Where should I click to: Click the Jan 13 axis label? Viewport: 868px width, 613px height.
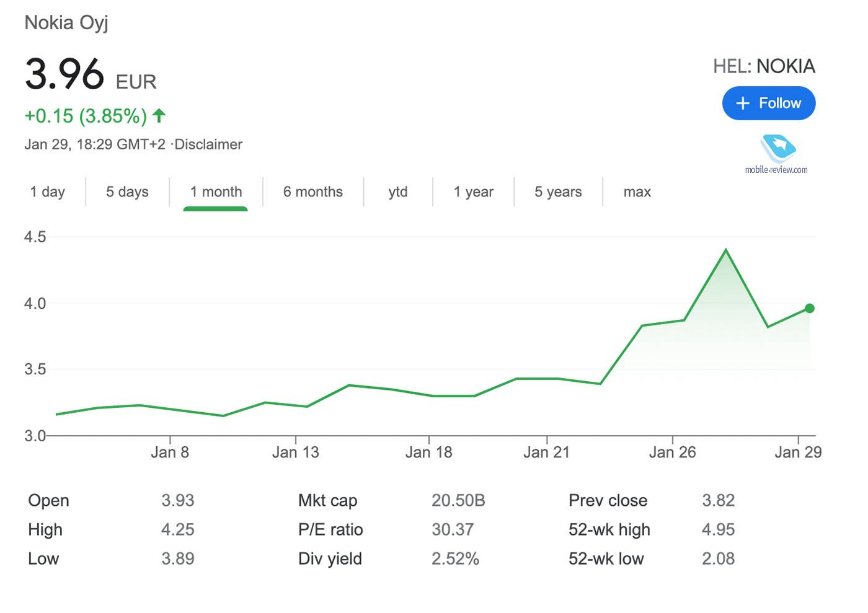point(296,452)
